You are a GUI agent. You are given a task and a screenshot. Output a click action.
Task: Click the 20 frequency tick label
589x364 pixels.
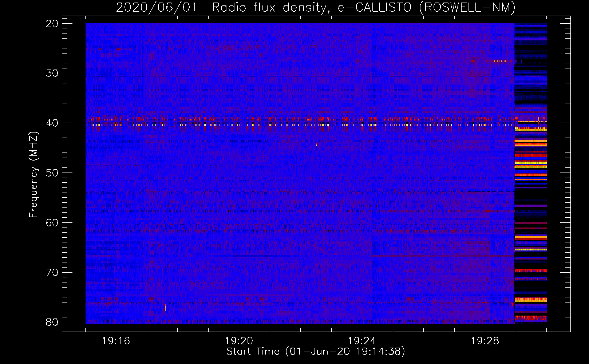pos(52,24)
